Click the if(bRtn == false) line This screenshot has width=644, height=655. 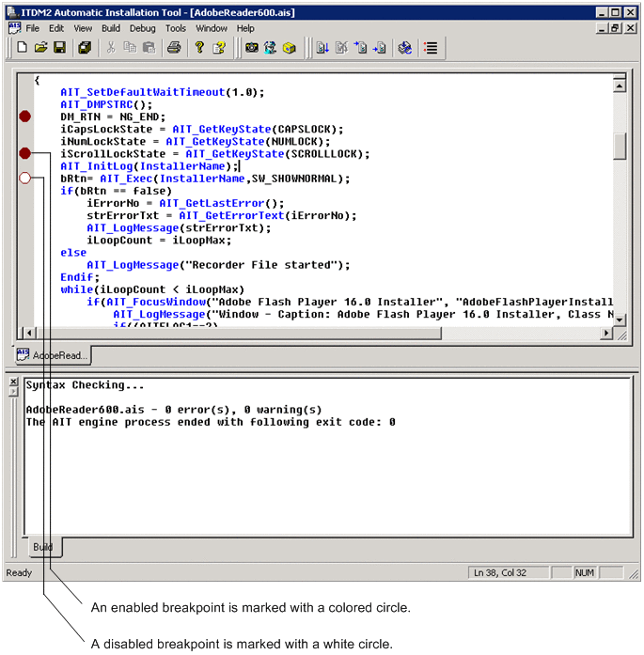(x=116, y=191)
